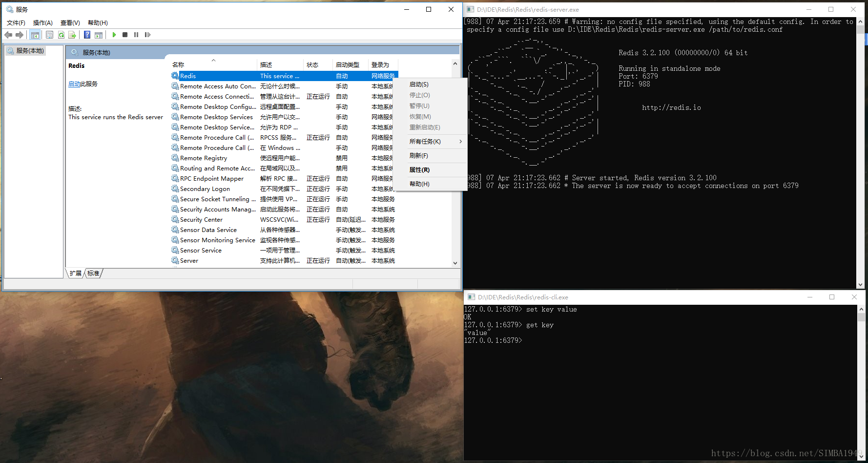Choose 启动(S) from the context menu
Screen dimensions: 868x463
pos(431,84)
